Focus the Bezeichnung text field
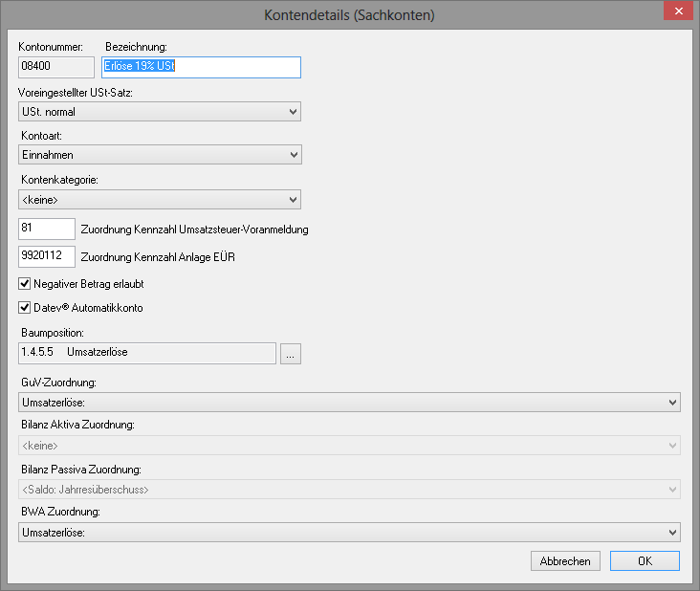The height and width of the screenshot is (591, 700). click(202, 67)
